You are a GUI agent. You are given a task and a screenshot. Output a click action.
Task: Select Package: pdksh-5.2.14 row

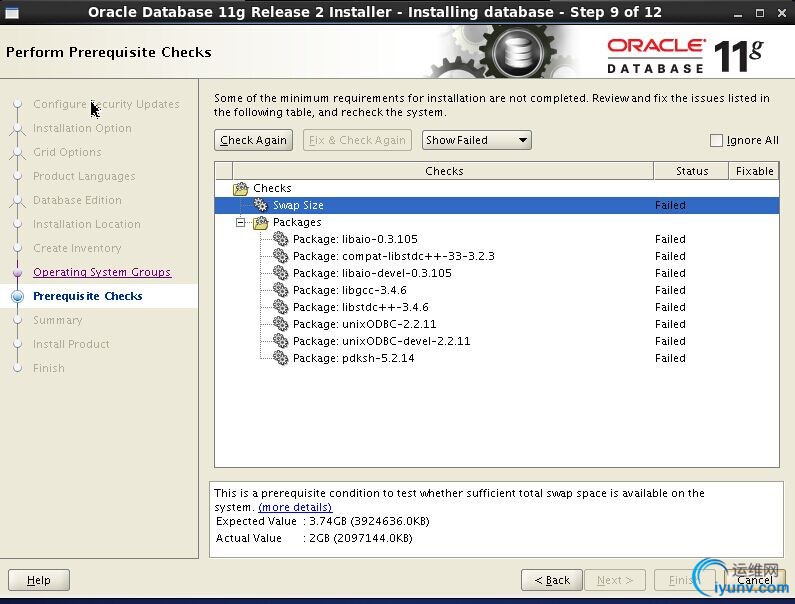coord(497,358)
